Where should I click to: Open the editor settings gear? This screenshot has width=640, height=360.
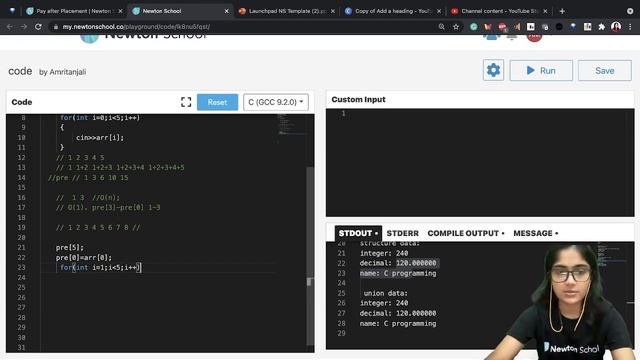tap(493, 70)
